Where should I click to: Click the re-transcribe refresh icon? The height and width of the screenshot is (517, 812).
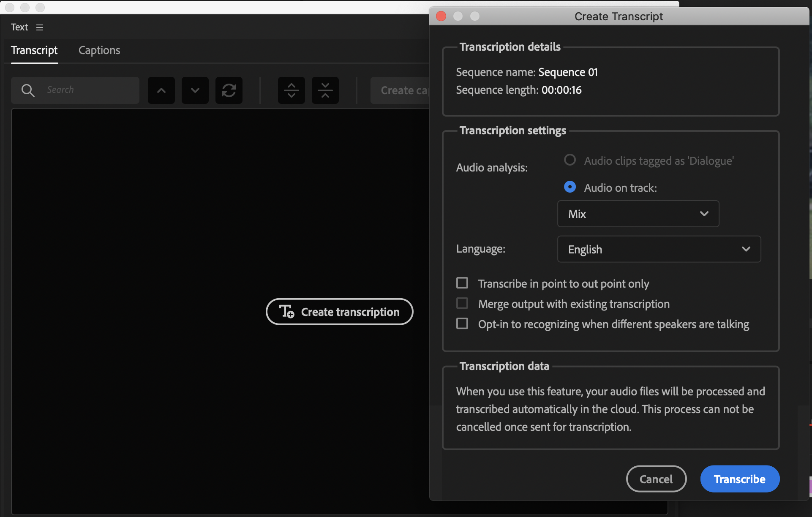click(229, 90)
